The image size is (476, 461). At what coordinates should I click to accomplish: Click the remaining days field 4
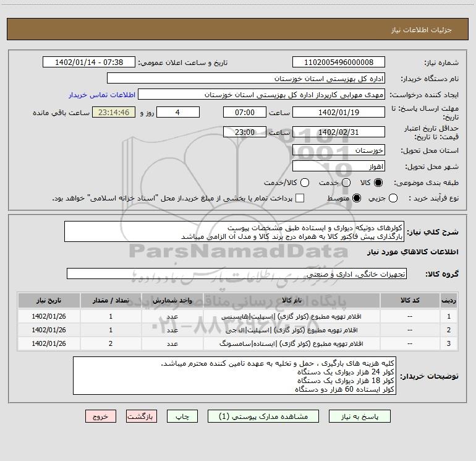178,112
